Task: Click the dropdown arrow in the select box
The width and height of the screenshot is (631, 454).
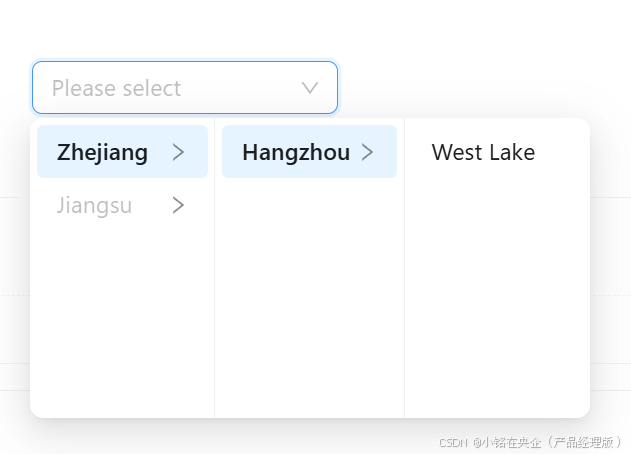Action: click(310, 88)
